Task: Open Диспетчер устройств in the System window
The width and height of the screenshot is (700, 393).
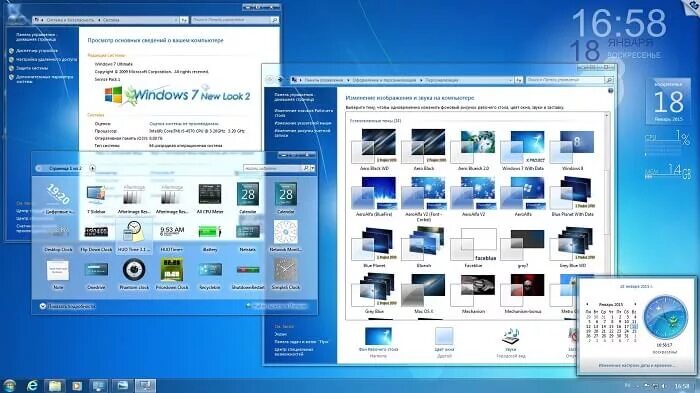Action: coord(37,50)
